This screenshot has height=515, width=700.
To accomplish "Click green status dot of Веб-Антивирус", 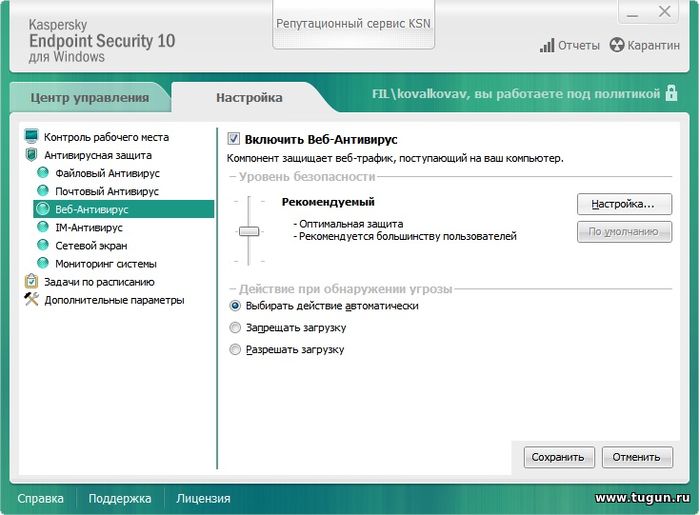I will [43, 209].
